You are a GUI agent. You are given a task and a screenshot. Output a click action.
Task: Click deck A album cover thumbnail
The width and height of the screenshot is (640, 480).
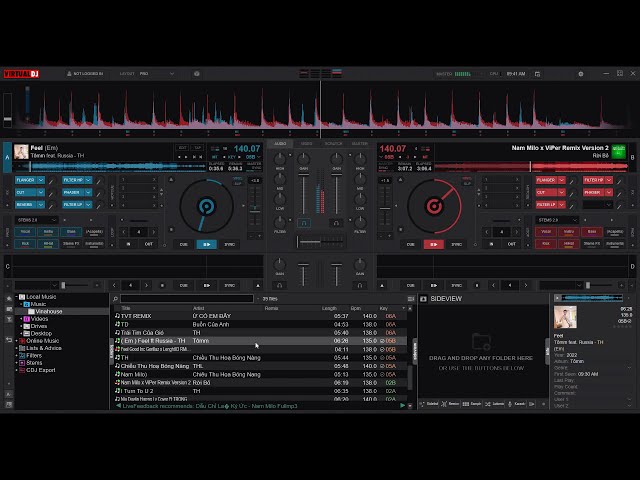tap(21, 152)
